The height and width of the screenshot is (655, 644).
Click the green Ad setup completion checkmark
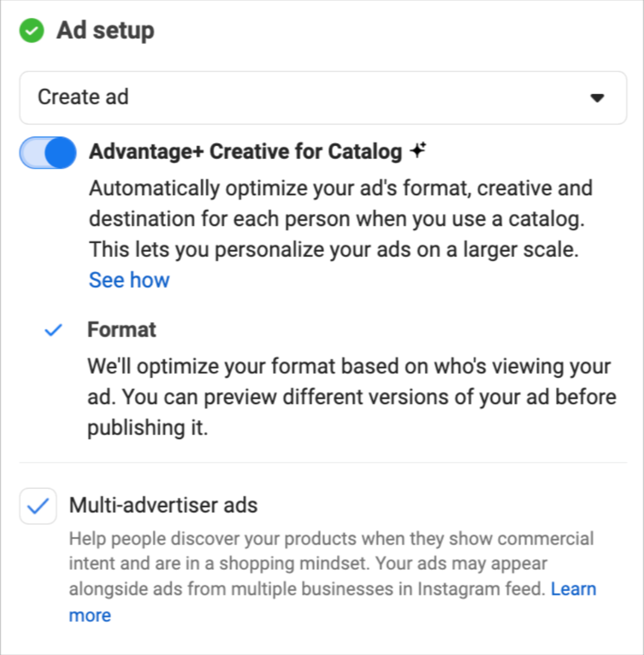coord(32,30)
